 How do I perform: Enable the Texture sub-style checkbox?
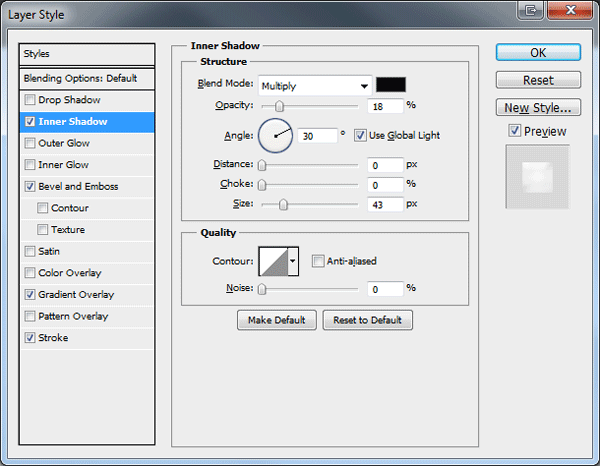click(42, 230)
